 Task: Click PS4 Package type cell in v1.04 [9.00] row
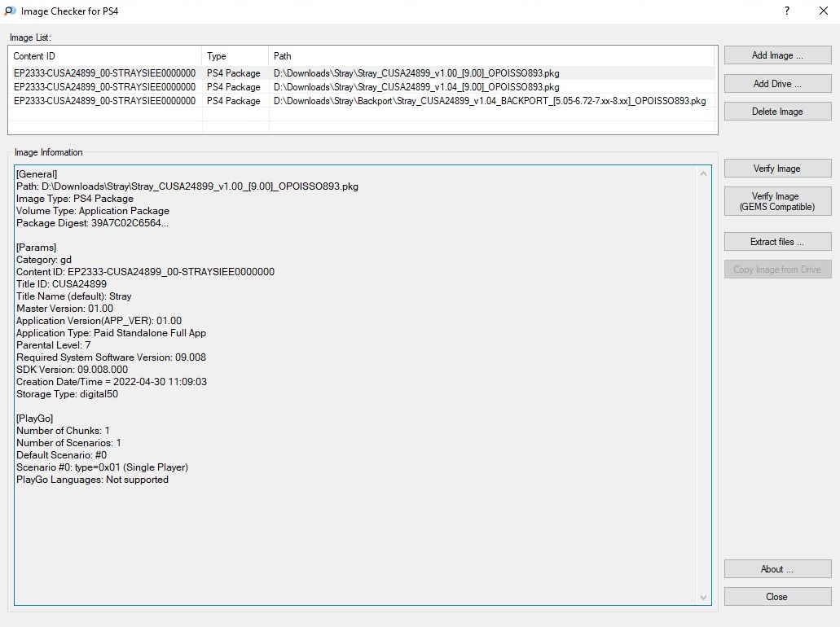tap(234, 87)
